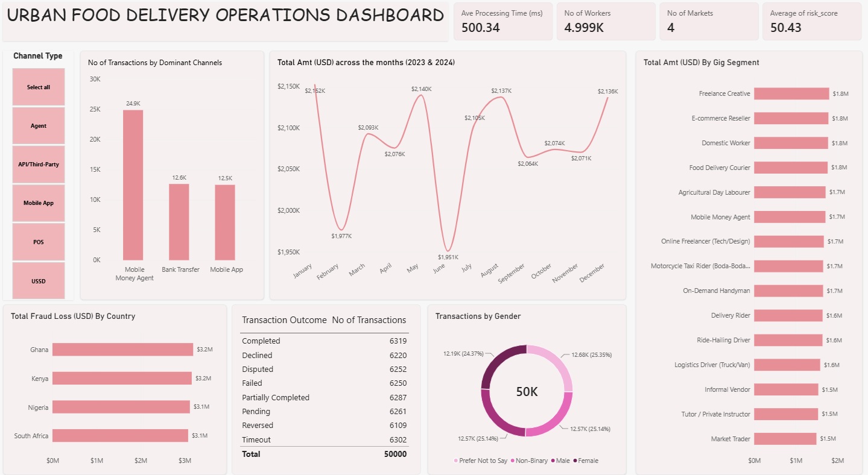Select the Mobile App channel slicer button
This screenshot has width=868, height=475.
tap(39, 203)
